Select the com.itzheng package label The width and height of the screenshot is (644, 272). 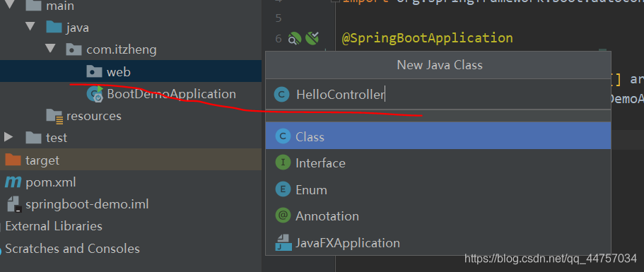point(122,50)
